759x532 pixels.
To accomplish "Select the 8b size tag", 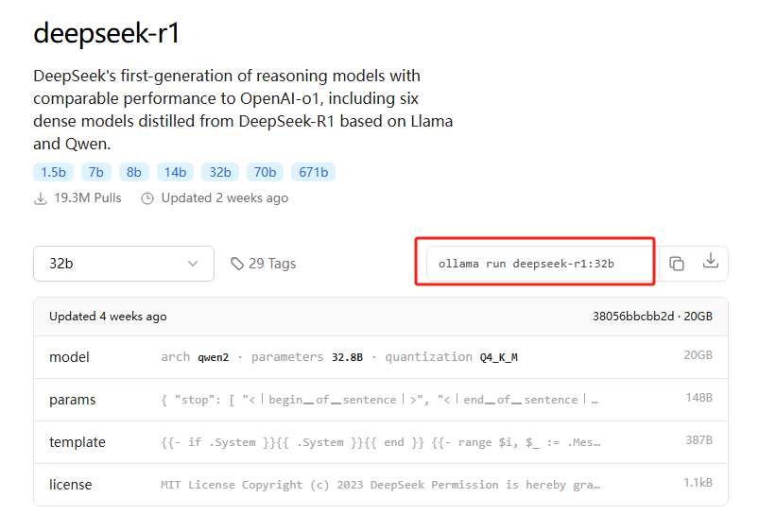I will tap(134, 172).
